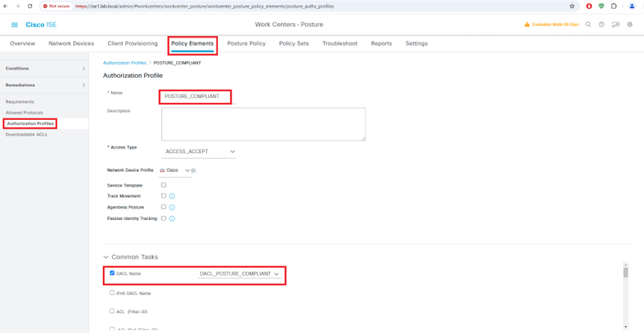644x333 pixels.
Task: Click the Common Tasks vertical scrollbar thumb
Action: (x=626, y=273)
